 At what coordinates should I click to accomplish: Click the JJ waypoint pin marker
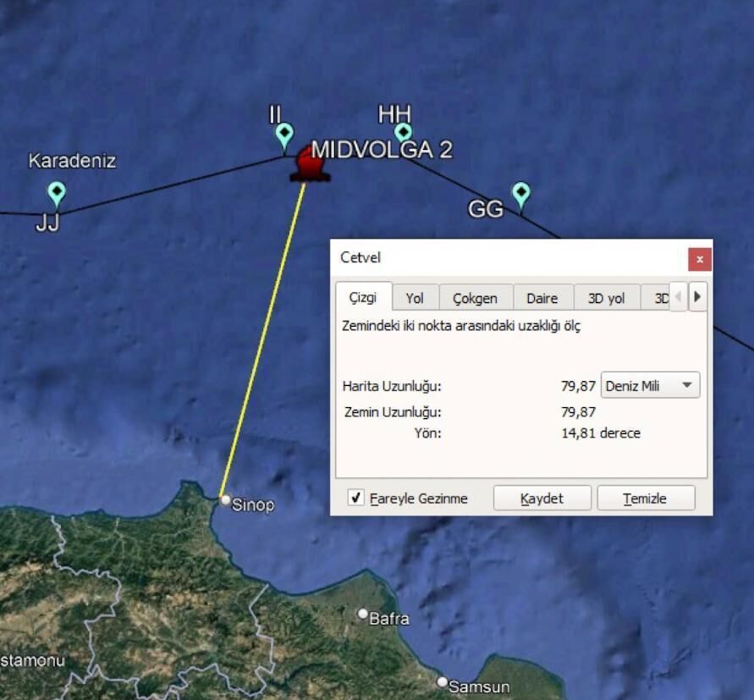pyautogui.click(x=57, y=193)
